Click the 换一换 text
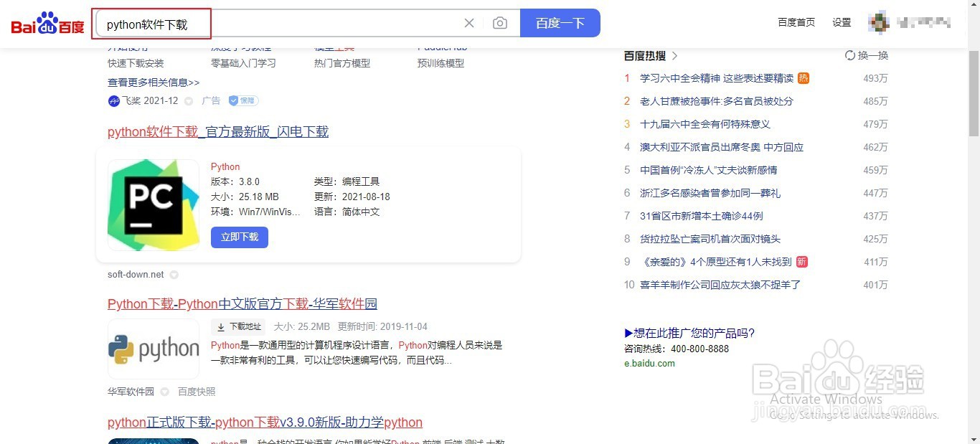Viewport: 980px width, 444px height. pyautogui.click(x=873, y=55)
